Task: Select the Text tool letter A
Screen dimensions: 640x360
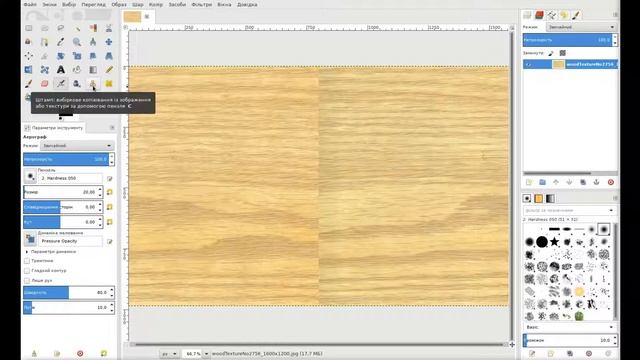Action: 60,70
